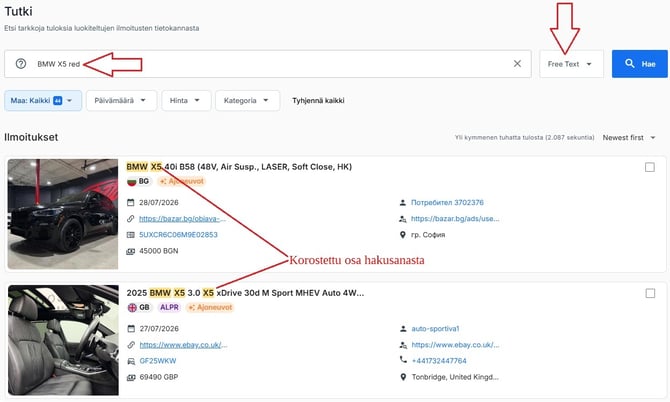The height and width of the screenshot is (402, 670).
Task: Open the Newest first sort dropdown
Action: [629, 138]
